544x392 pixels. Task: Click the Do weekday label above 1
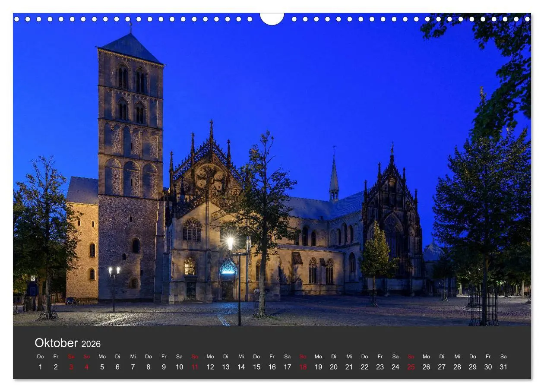(x=41, y=357)
